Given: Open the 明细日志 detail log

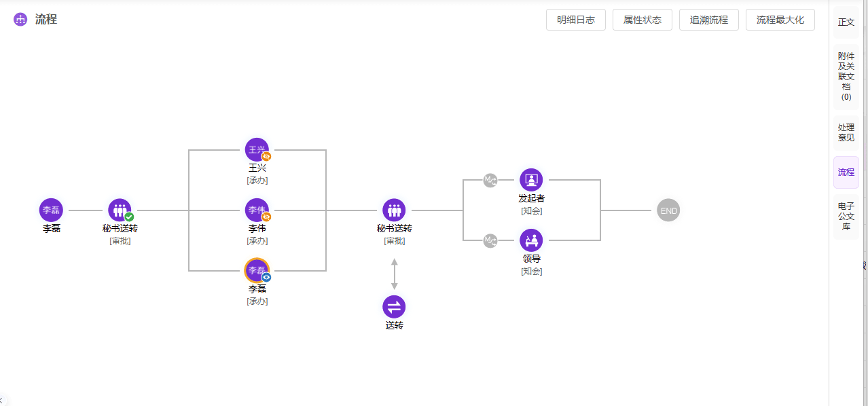Looking at the screenshot, I should [576, 20].
